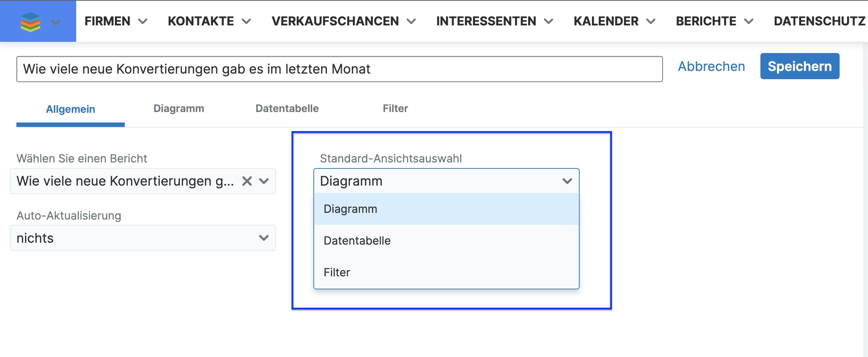
Task: Choose Datentabelle from the dropdown list
Action: (x=357, y=240)
